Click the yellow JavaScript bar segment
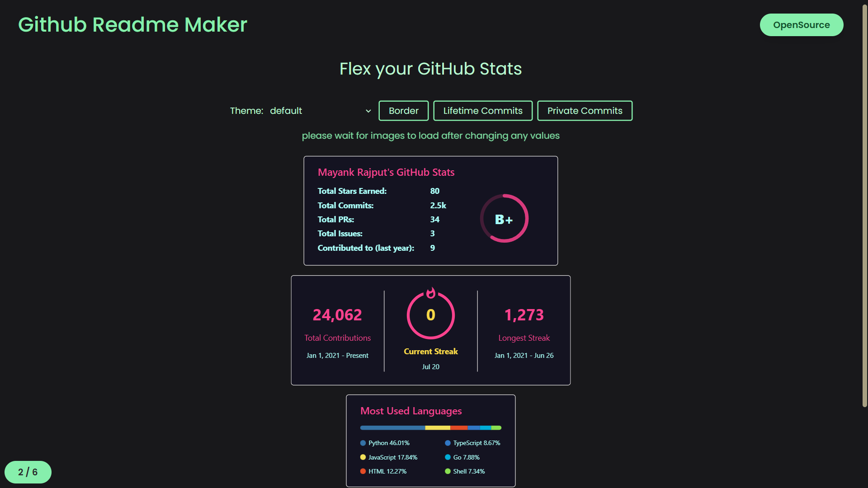Image resolution: width=868 pixels, height=488 pixels. 438,427
